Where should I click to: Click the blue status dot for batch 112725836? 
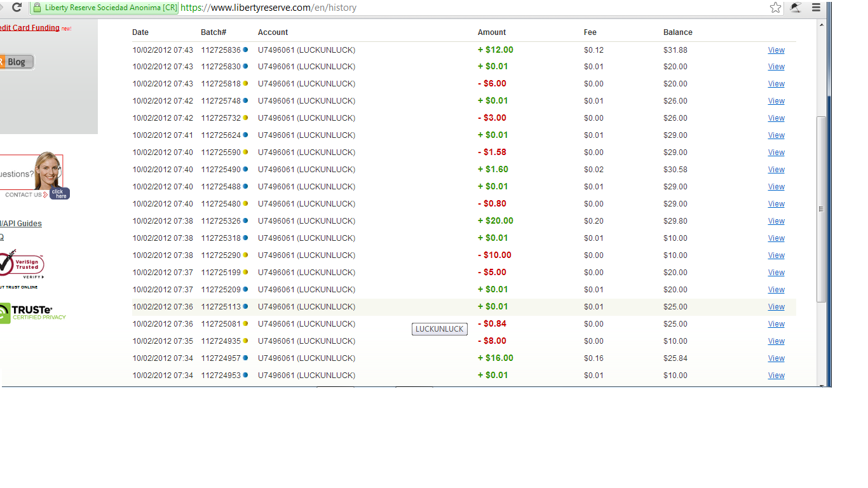tap(245, 50)
